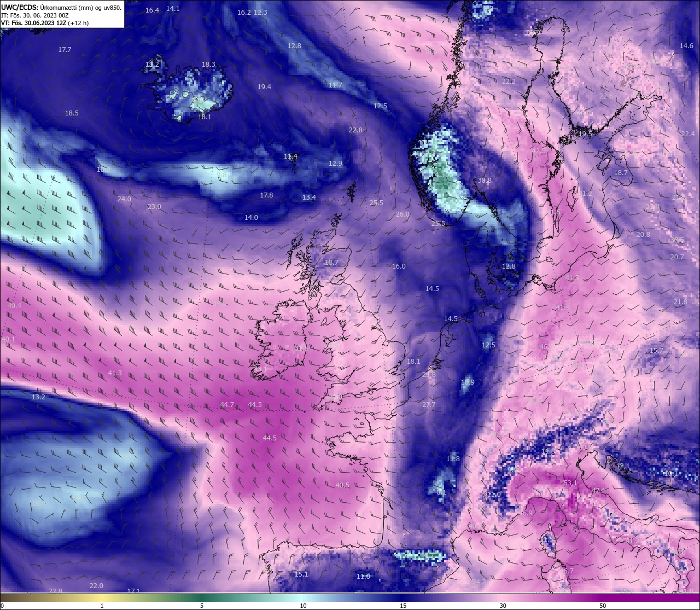This screenshot has width=700, height=610.
Task: Click the map value 20.7
Action: click(677, 257)
